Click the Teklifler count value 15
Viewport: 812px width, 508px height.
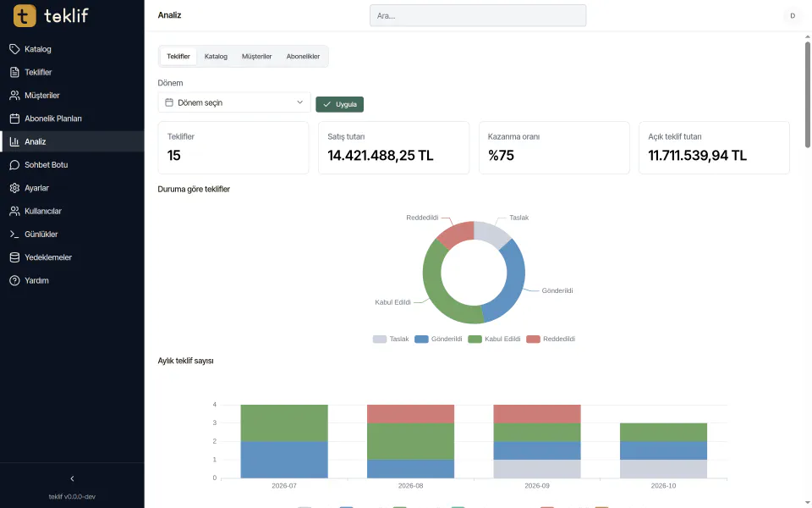174,156
